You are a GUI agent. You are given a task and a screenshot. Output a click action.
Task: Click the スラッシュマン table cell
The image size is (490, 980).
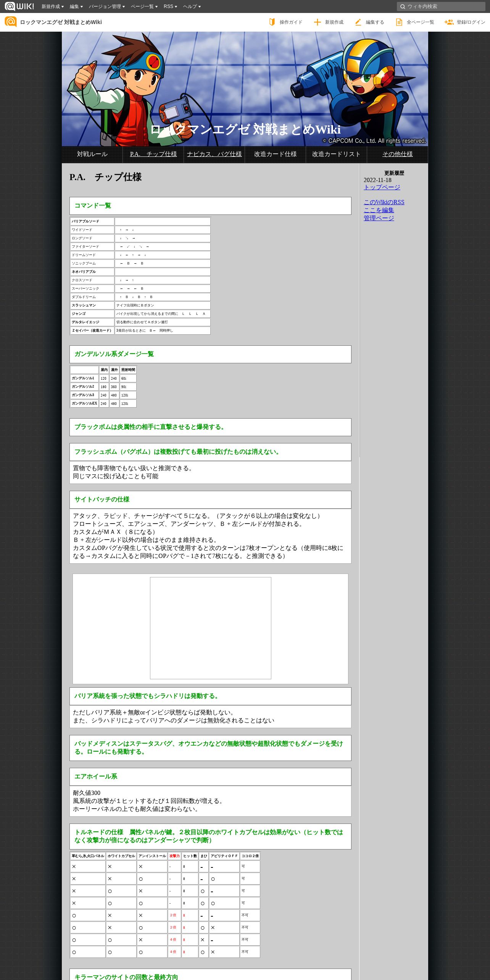click(92, 305)
